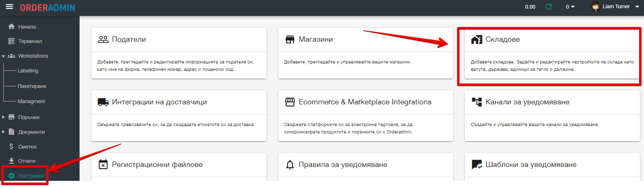Click the 0.00 balance value
The width and height of the screenshot is (644, 187).
coord(530,7)
